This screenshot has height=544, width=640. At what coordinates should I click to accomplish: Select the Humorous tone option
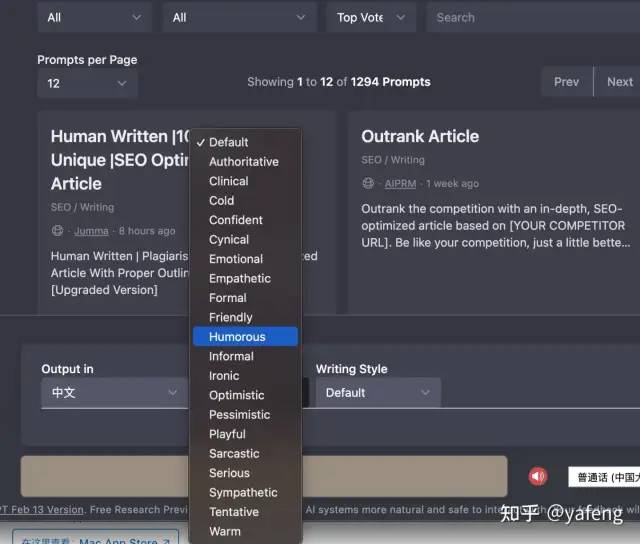pyautogui.click(x=237, y=337)
